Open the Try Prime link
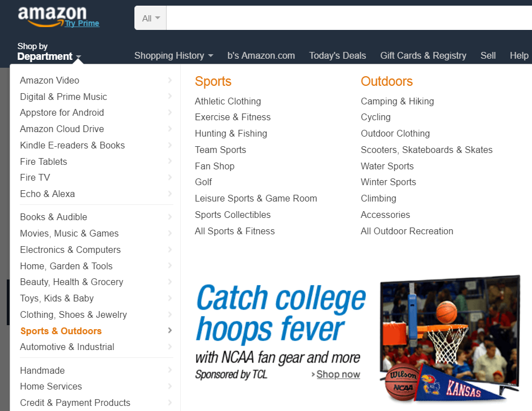This screenshot has height=411, width=532. pyautogui.click(x=82, y=23)
